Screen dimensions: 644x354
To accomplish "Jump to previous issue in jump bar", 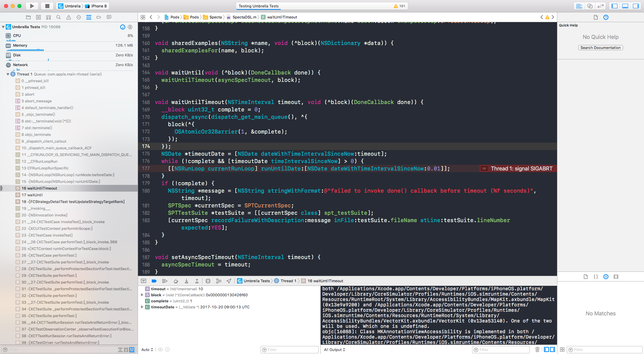I will click(x=542, y=17).
